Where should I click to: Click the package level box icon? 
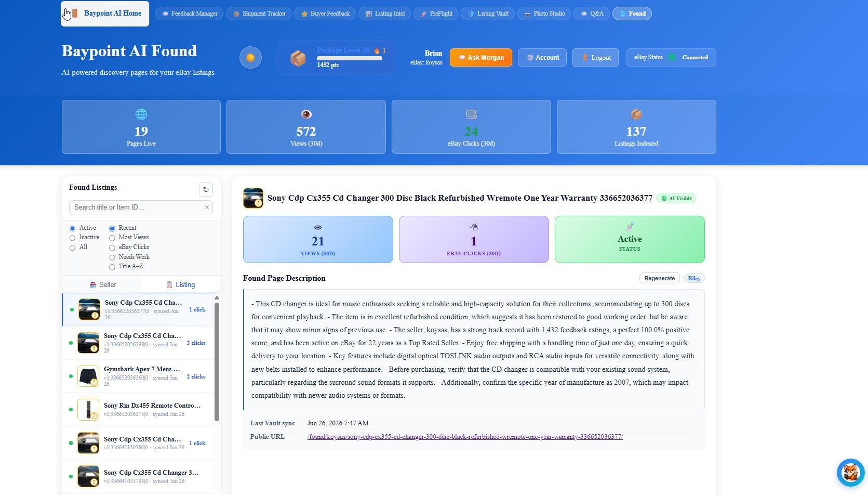tap(298, 58)
